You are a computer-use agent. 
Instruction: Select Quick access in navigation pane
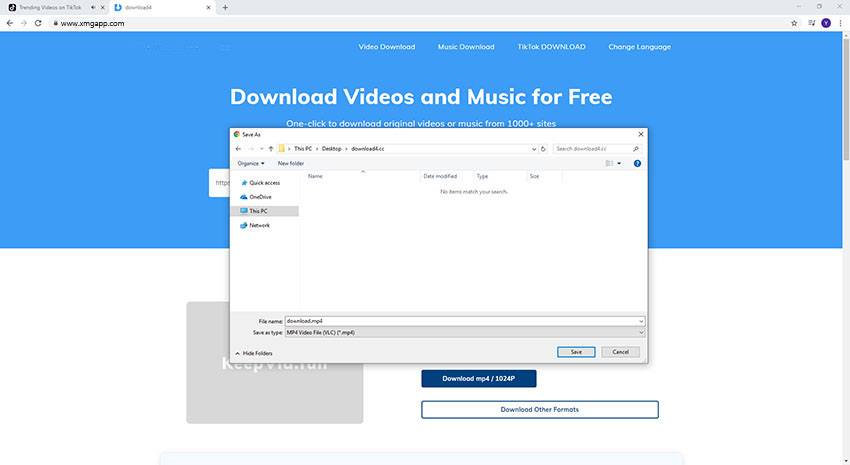[x=265, y=183]
